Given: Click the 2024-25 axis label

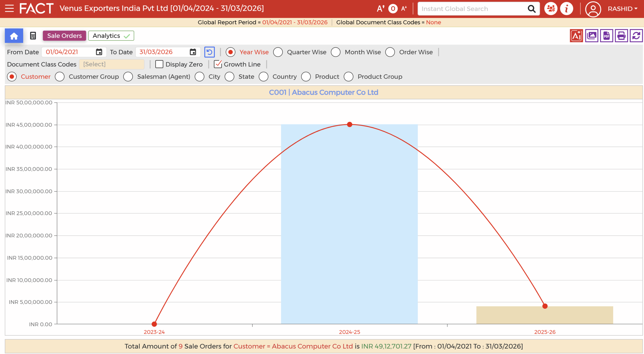Looking at the screenshot, I should (349, 332).
